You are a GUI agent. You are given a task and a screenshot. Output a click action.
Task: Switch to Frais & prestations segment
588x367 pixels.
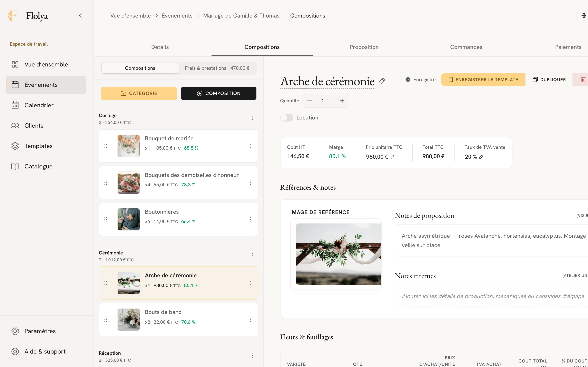[217, 68]
